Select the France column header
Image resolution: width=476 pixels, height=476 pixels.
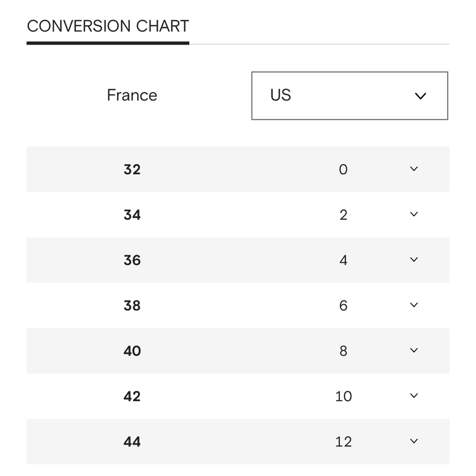(132, 95)
